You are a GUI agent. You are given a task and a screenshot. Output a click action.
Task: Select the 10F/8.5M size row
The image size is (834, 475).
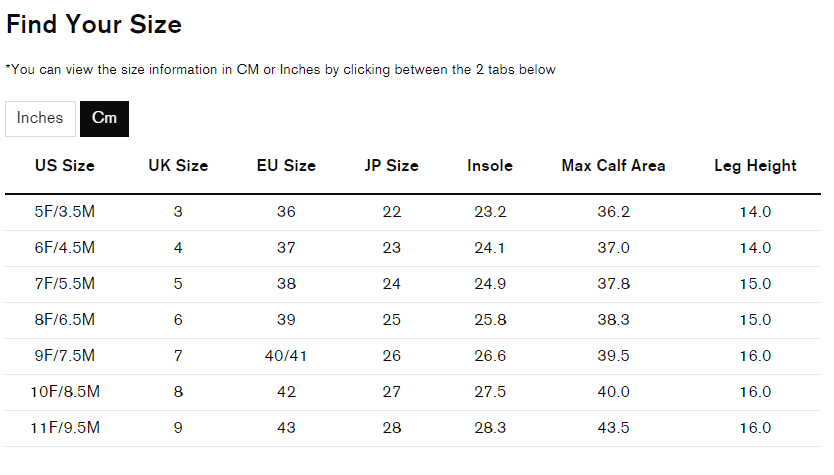click(x=413, y=393)
